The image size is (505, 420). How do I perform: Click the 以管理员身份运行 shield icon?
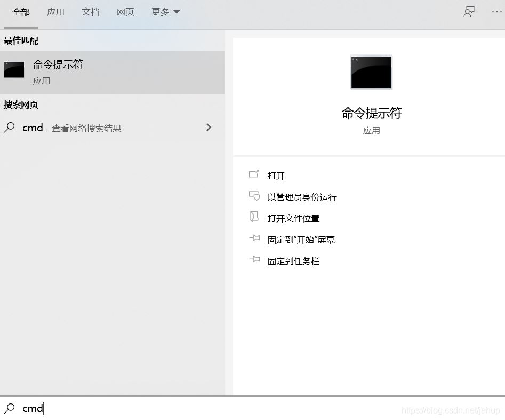255,196
